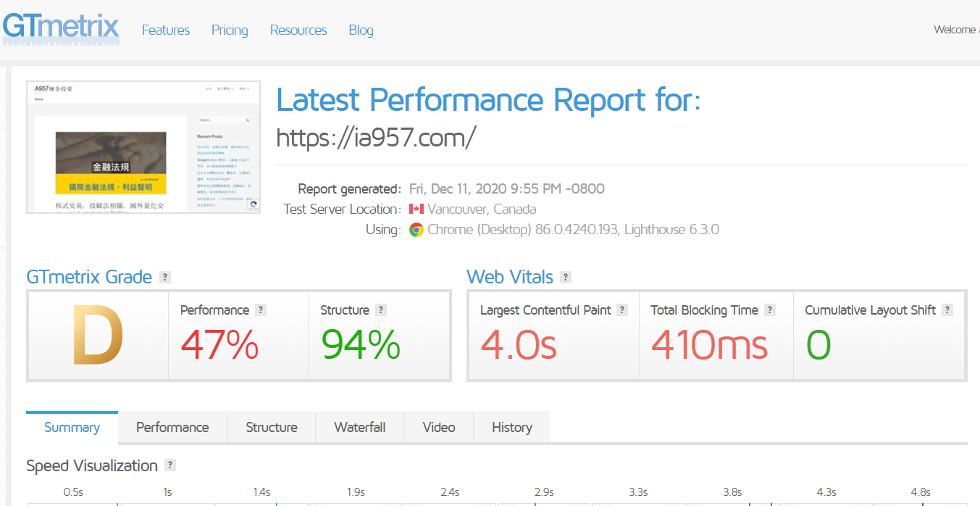The width and height of the screenshot is (980, 506).
Task: View the History tab
Action: (511, 427)
